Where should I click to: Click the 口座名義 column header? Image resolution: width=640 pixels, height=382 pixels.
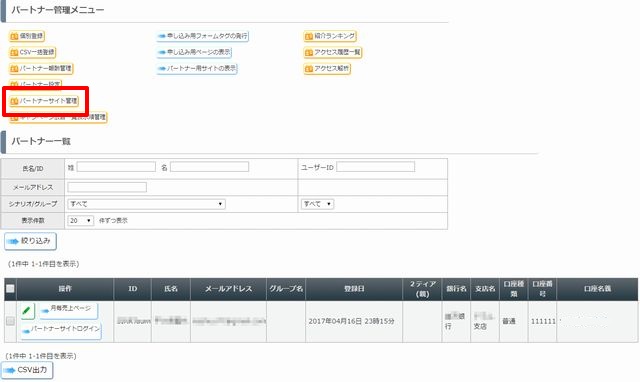click(x=597, y=289)
